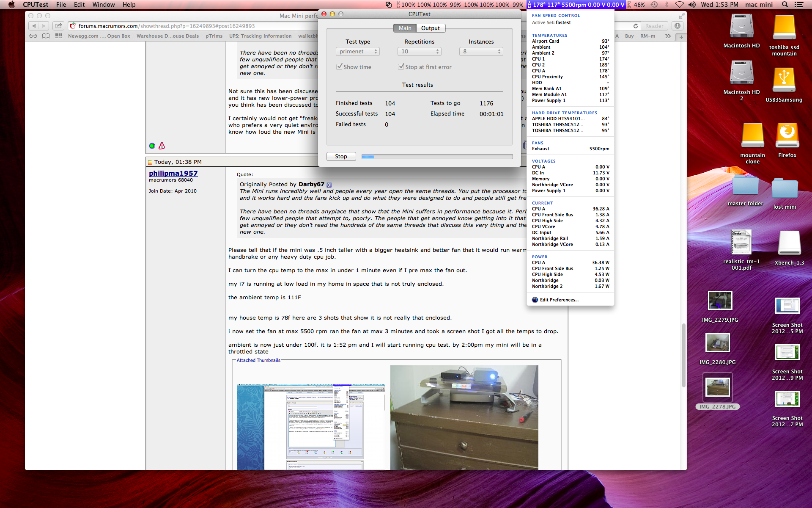Open the Window menu
Viewport: 812px width, 508px height.
pyautogui.click(x=103, y=5)
